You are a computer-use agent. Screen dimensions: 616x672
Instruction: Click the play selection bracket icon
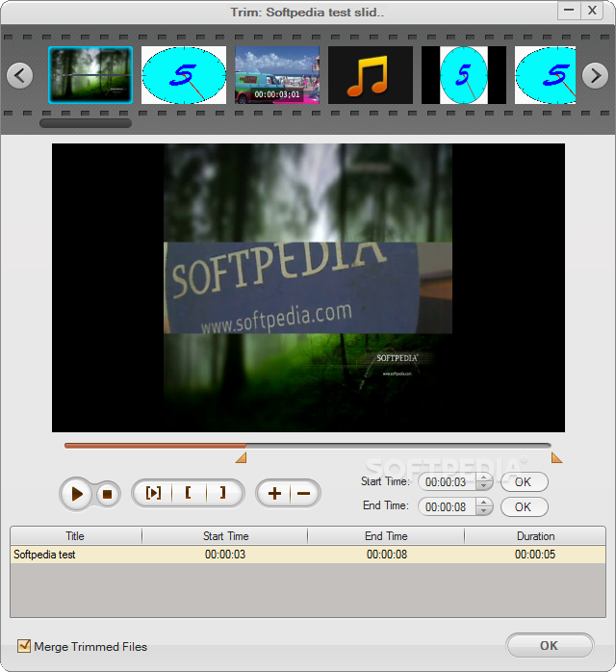(153, 493)
